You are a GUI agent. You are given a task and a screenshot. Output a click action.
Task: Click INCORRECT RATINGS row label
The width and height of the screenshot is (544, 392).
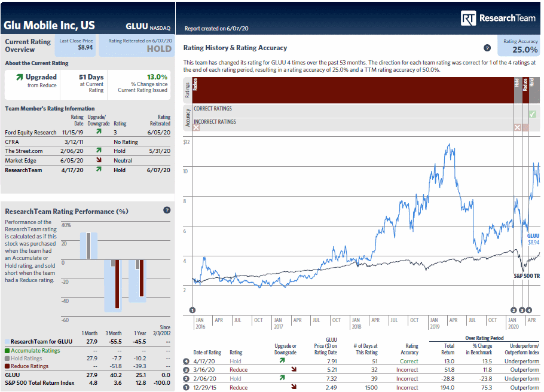click(x=215, y=122)
